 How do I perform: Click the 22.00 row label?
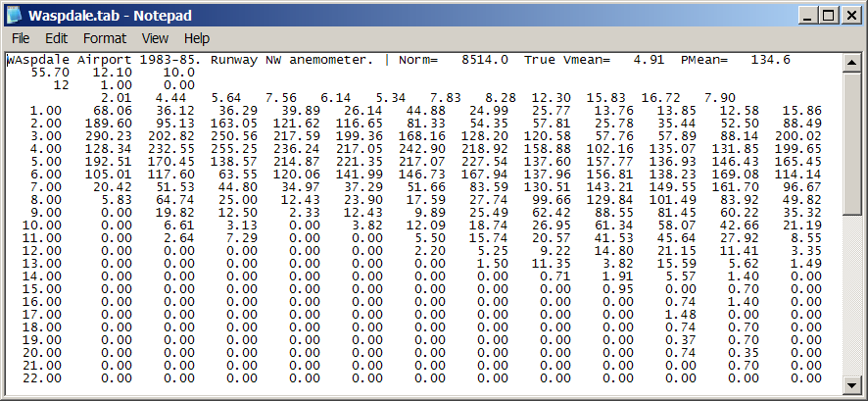pyautogui.click(x=42, y=378)
